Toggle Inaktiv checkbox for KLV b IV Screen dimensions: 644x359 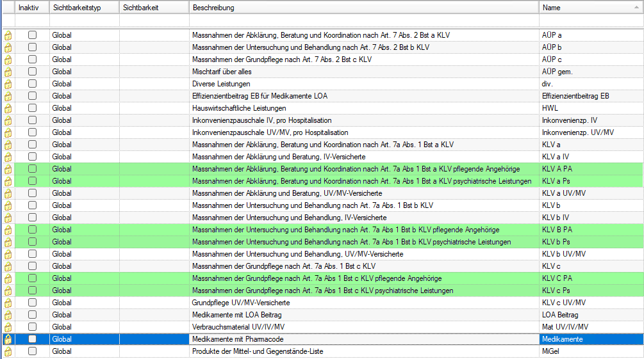(32, 218)
